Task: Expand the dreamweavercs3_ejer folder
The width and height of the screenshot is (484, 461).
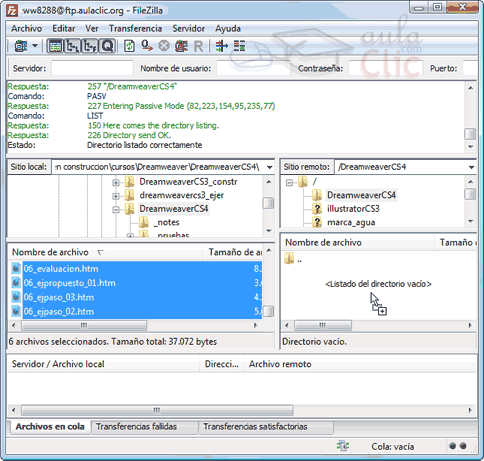Action: click(116, 196)
